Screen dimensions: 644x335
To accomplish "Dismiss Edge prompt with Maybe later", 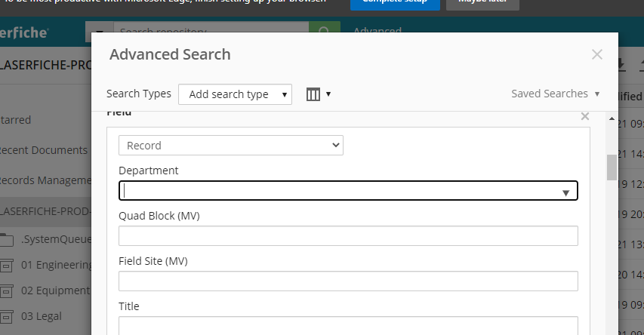I will coord(482,2).
